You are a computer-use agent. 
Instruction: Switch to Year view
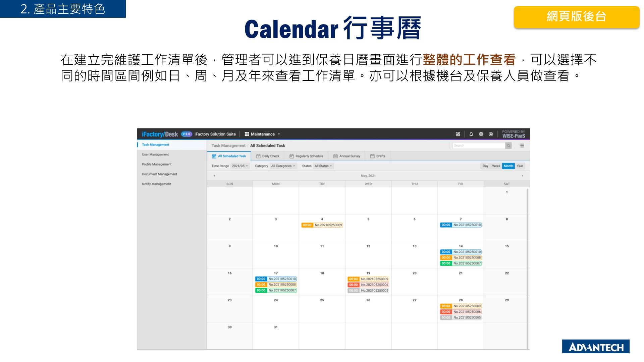tap(520, 166)
